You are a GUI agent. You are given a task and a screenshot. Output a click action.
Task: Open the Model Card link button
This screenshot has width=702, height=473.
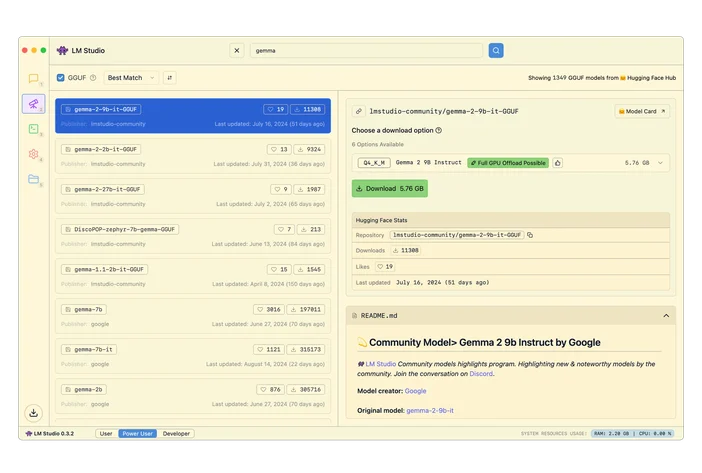[642, 111]
